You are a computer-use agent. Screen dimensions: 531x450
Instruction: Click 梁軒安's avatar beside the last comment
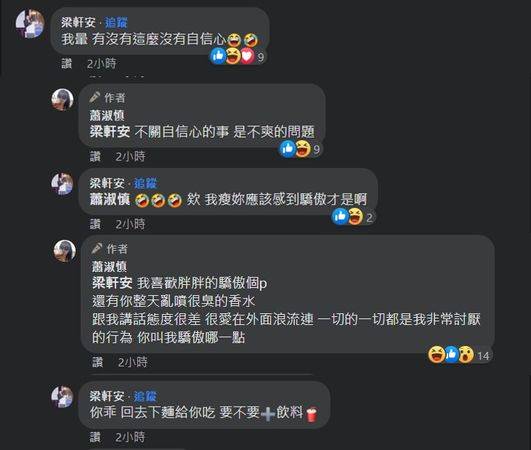pos(62,397)
